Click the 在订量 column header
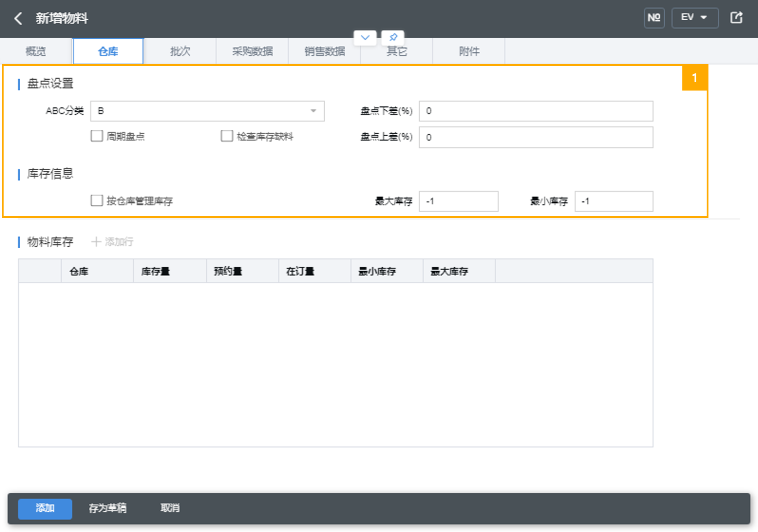 tap(315, 271)
